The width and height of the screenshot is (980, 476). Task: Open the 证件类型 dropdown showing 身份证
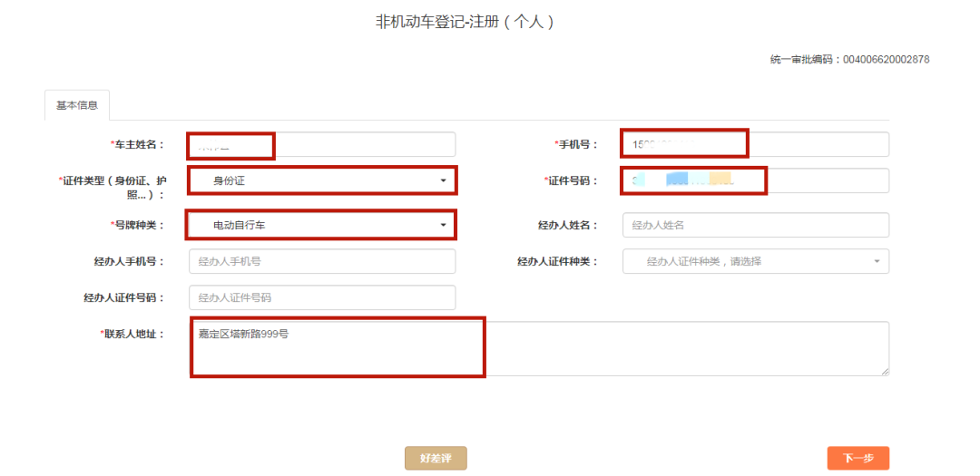tap(321, 180)
